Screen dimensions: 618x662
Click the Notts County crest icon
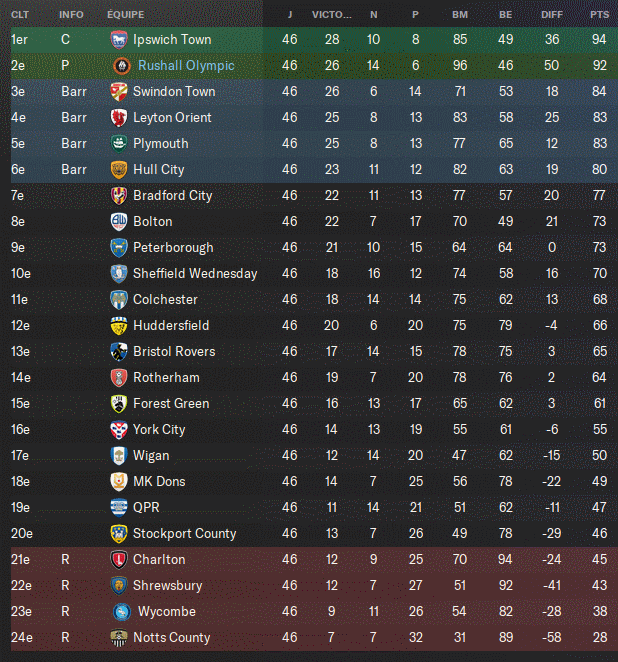pos(119,638)
